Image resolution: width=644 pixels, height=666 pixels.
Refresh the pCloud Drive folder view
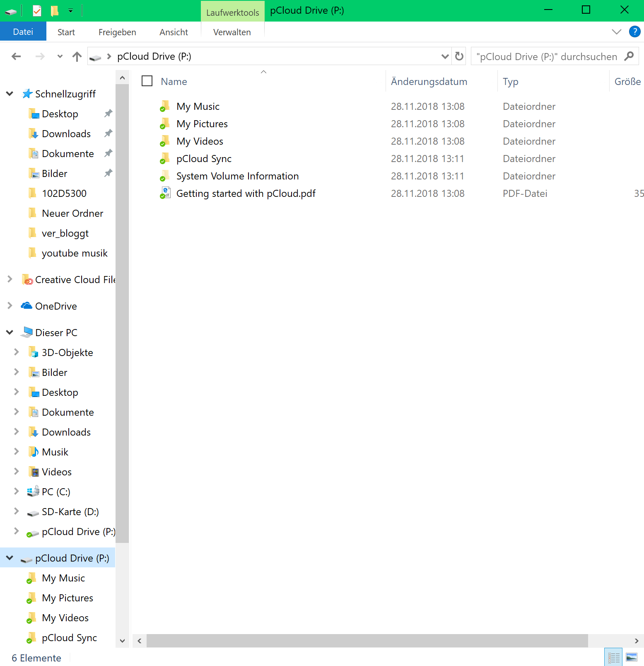point(459,56)
